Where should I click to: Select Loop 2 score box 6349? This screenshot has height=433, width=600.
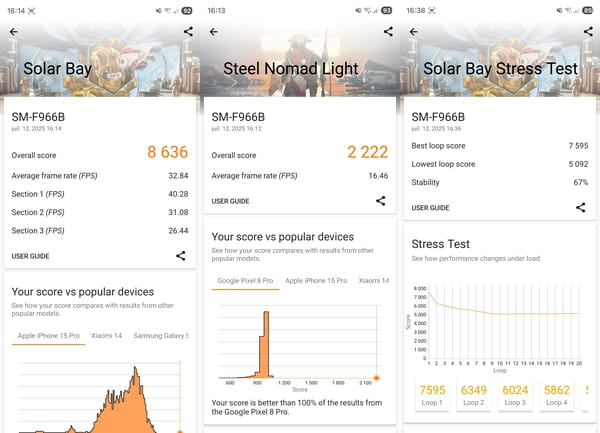(476, 395)
